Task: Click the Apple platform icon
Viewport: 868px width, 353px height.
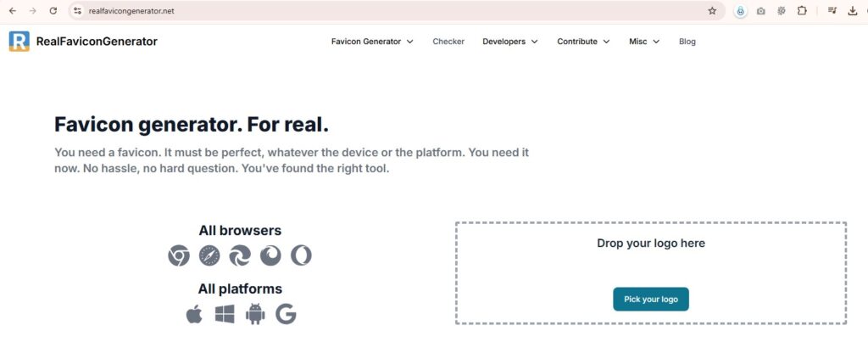Action: [194, 315]
